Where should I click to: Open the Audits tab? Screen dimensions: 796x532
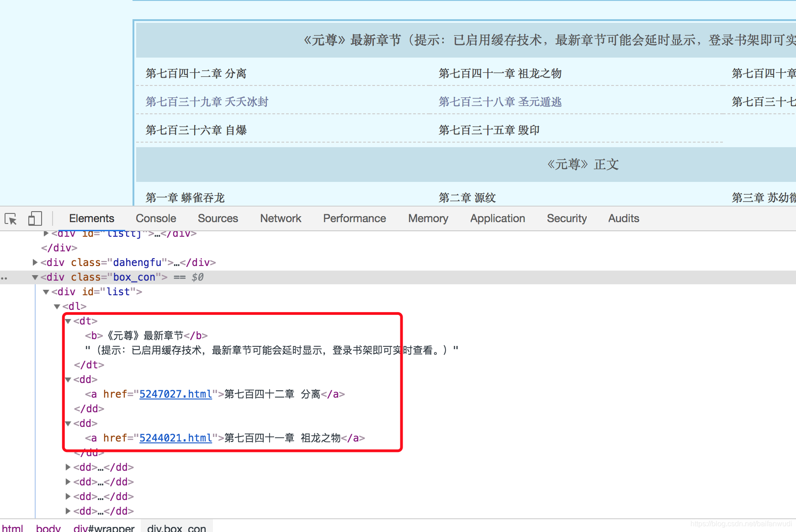[x=623, y=218]
